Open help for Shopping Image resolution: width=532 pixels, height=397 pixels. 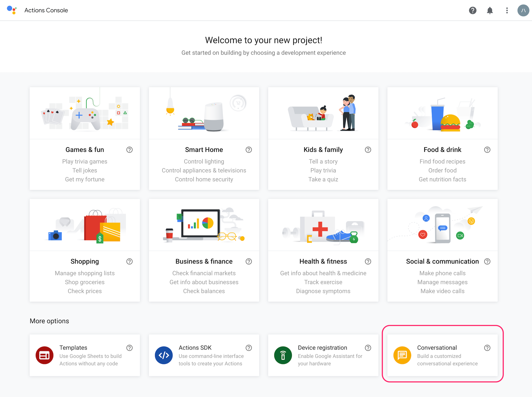tap(129, 261)
